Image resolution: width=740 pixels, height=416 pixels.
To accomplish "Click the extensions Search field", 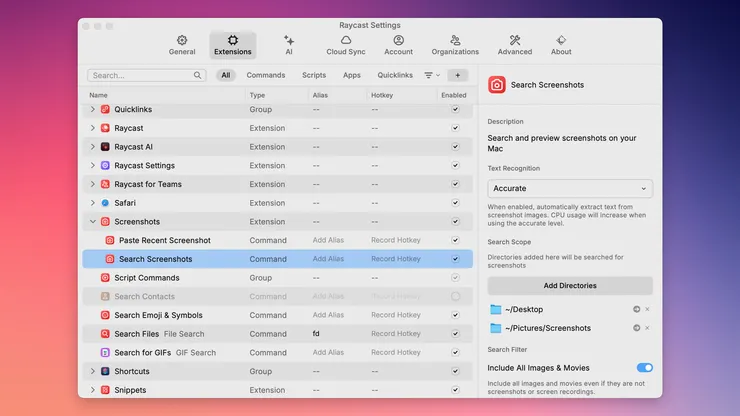I will coord(146,75).
